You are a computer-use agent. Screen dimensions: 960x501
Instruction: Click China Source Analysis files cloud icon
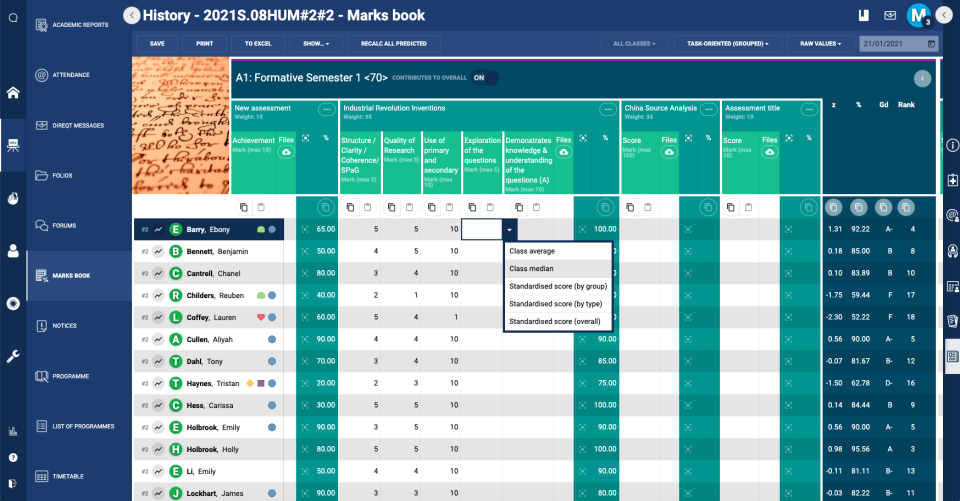pyautogui.click(x=669, y=152)
